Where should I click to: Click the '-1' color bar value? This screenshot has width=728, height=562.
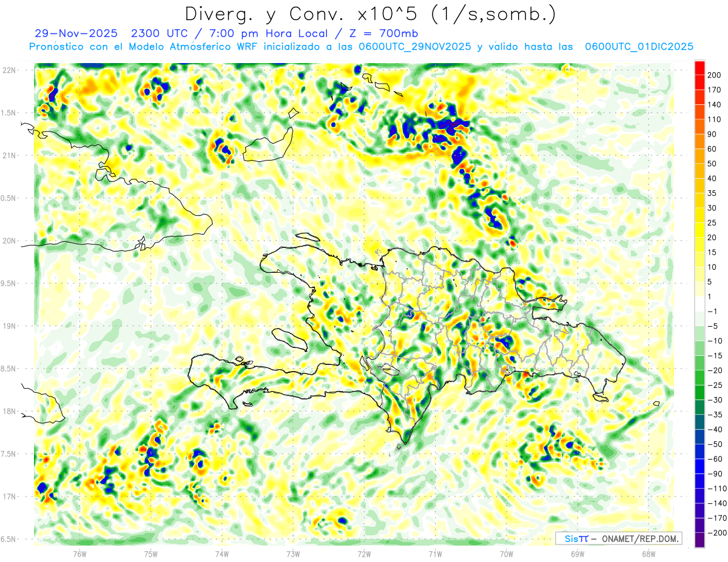click(713, 311)
